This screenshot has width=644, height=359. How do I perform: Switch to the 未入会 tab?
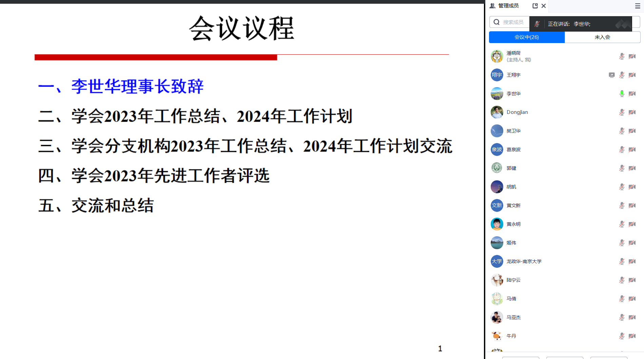[602, 37]
